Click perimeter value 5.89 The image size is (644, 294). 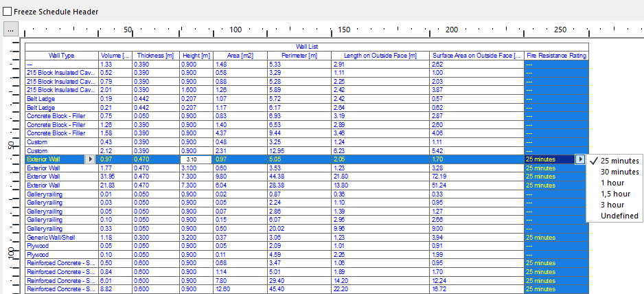(275, 89)
